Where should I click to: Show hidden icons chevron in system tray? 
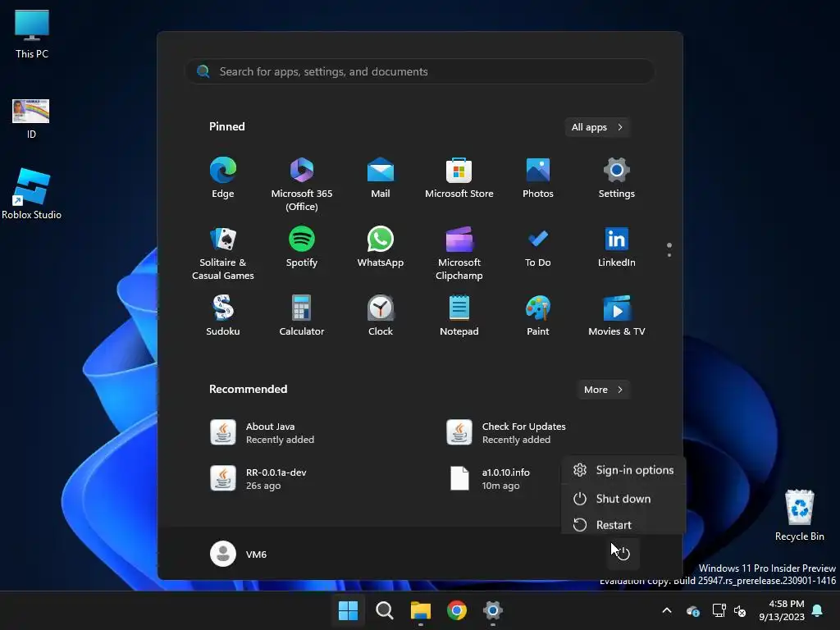coord(667,610)
